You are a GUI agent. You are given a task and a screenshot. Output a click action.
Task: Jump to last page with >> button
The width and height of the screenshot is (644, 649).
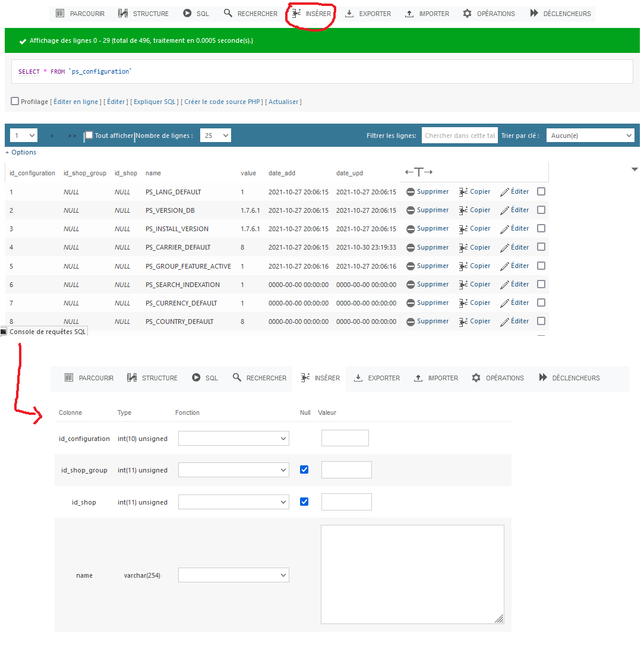72,136
